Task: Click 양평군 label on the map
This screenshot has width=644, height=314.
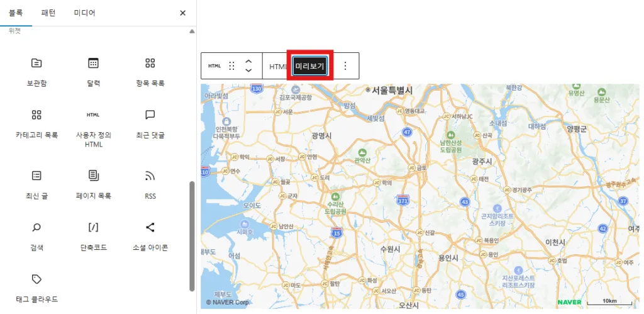Action: pos(577,128)
